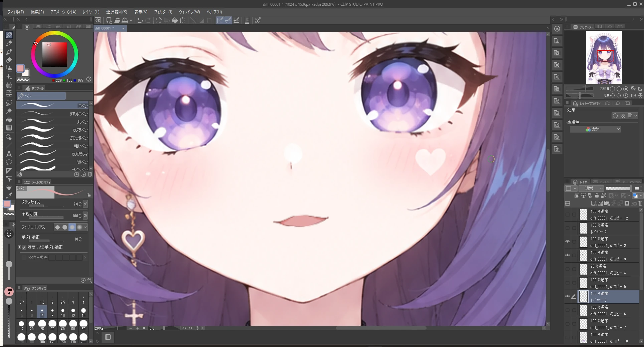Open CLIP STUDIO launcher icon
Viewport: 644px width, 347px height.
(x=98, y=20)
